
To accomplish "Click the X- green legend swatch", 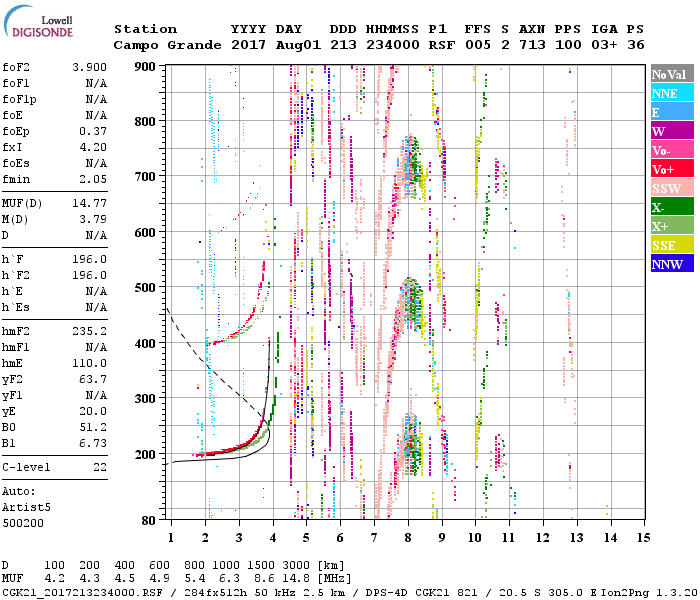I will tap(672, 207).
